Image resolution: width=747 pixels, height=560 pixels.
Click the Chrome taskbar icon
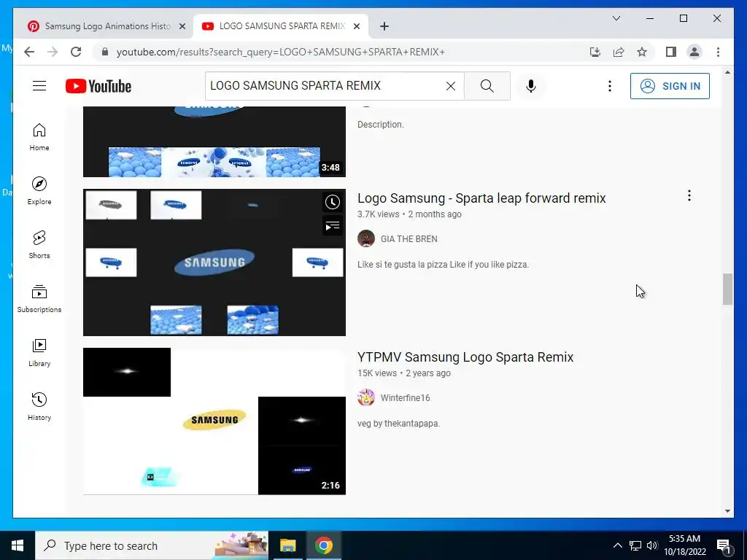[x=323, y=545]
